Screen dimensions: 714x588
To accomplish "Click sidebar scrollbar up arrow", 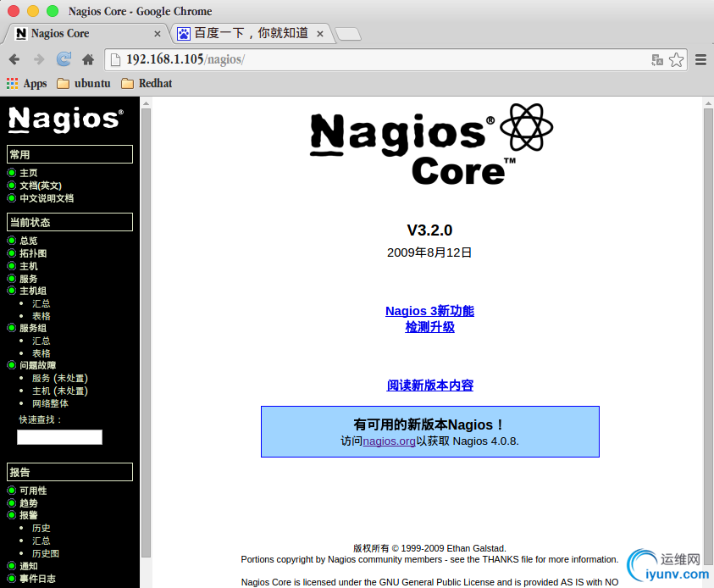I will pos(147,104).
